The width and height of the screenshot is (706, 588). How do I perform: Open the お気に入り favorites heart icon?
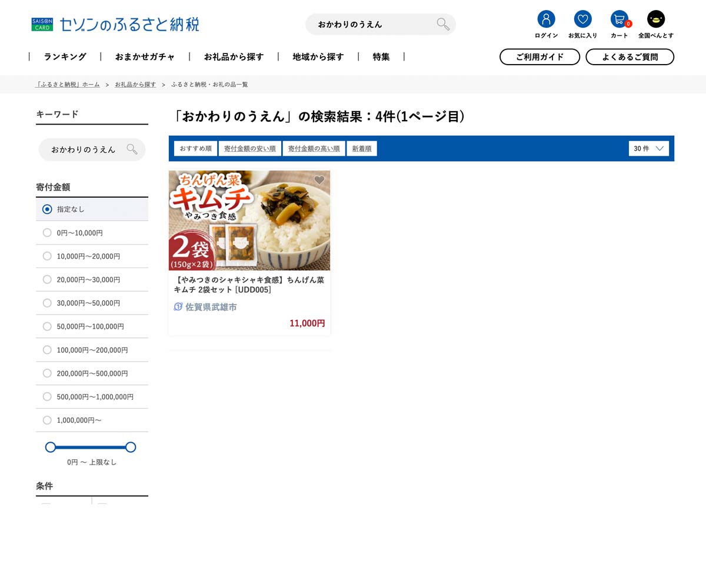click(582, 19)
